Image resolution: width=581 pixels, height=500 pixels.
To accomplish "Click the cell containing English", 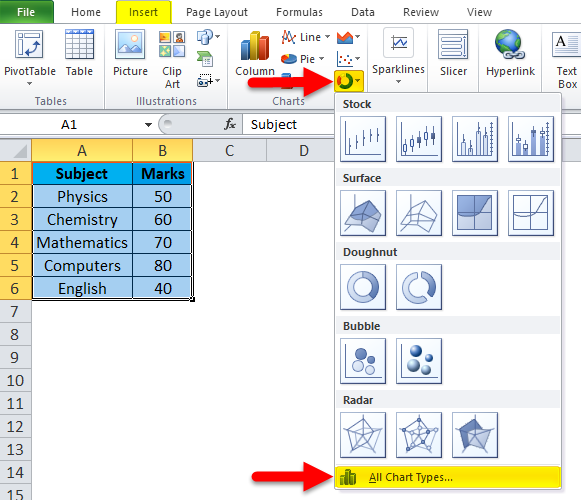I will click(82, 288).
